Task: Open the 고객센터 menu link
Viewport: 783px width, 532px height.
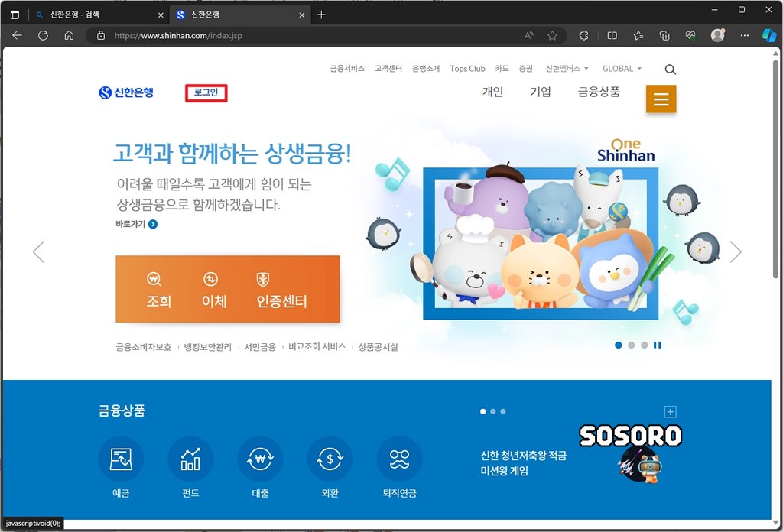Action: coord(388,69)
